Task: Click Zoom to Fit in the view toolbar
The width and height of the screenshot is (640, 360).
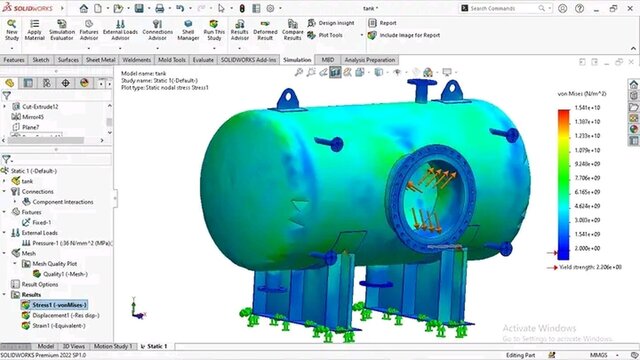Action: (x=299, y=72)
